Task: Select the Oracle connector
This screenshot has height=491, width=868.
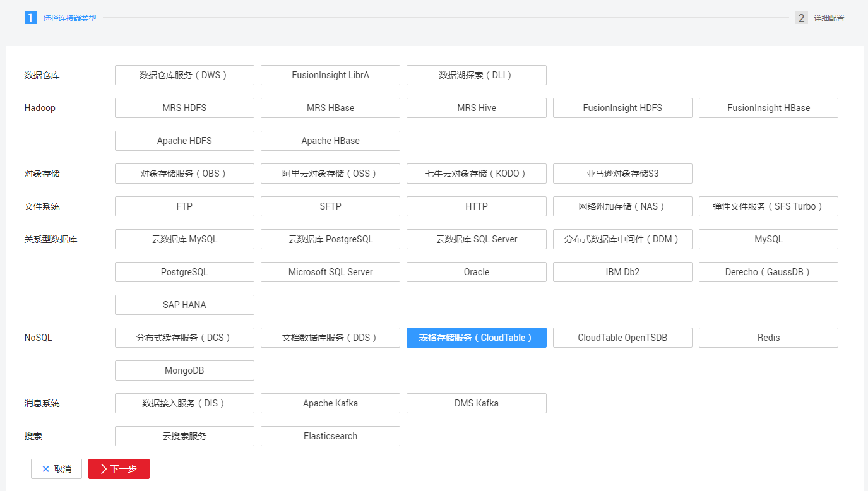Action: tap(477, 272)
